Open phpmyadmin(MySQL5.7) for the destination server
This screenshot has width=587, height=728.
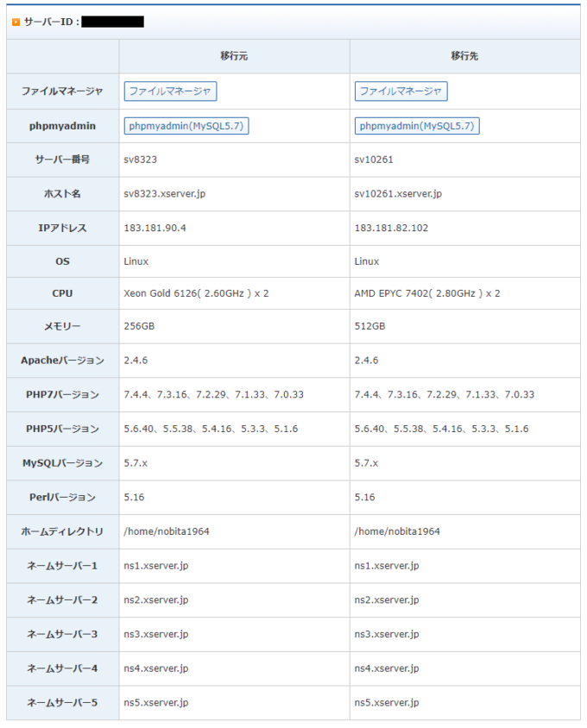coord(417,126)
